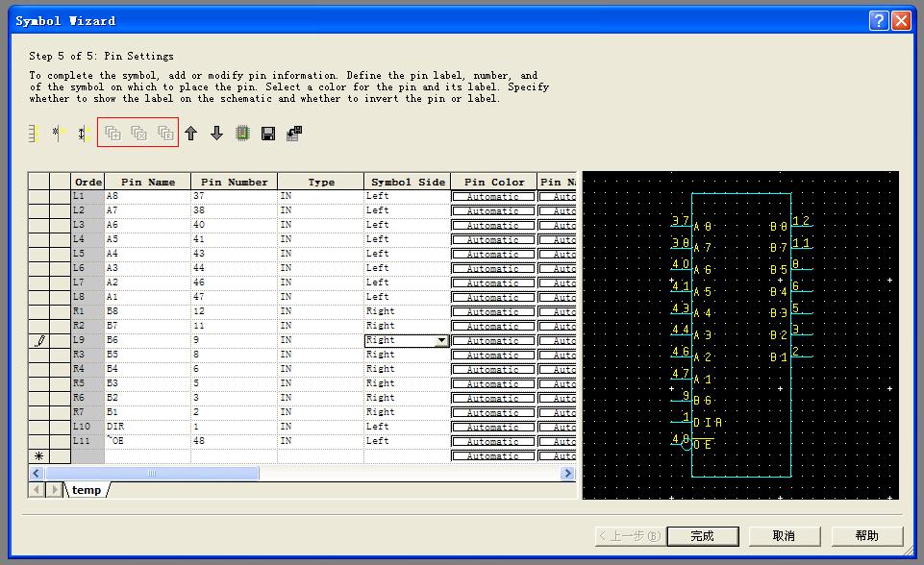Click the asterisk pin toolbar icon

[x=57, y=134]
